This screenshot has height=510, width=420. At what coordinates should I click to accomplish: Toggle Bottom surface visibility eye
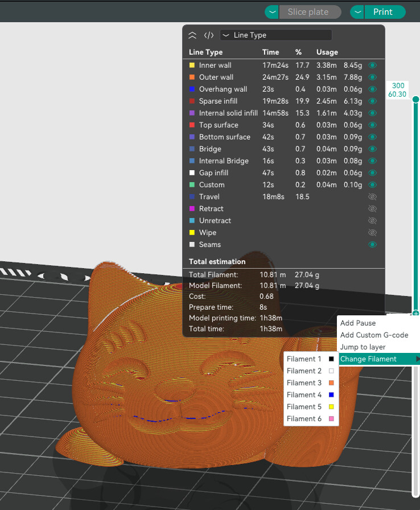click(373, 137)
